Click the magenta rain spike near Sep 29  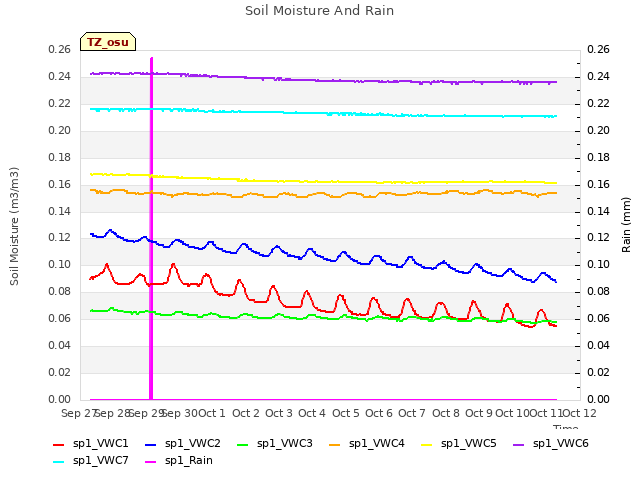click(151, 229)
